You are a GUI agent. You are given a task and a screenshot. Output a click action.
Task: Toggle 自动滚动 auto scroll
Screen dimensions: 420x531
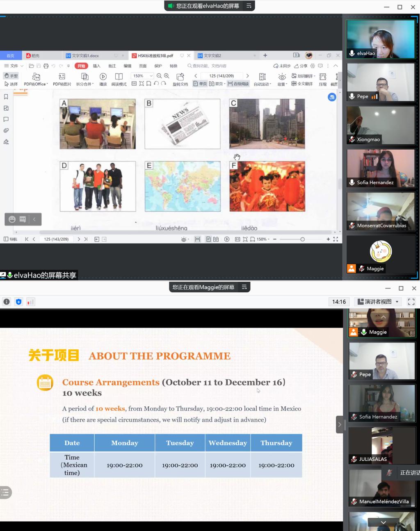(262, 80)
